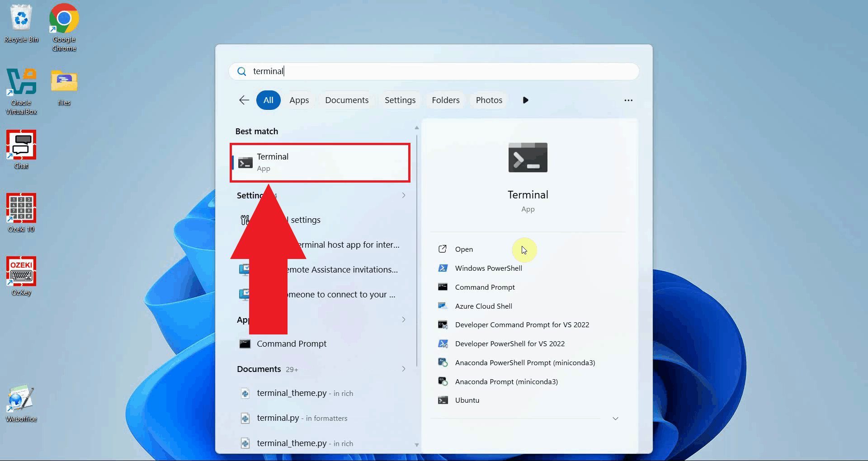
Task: Click the Command Prompt icon in the Terminal actions list
Action: click(443, 287)
